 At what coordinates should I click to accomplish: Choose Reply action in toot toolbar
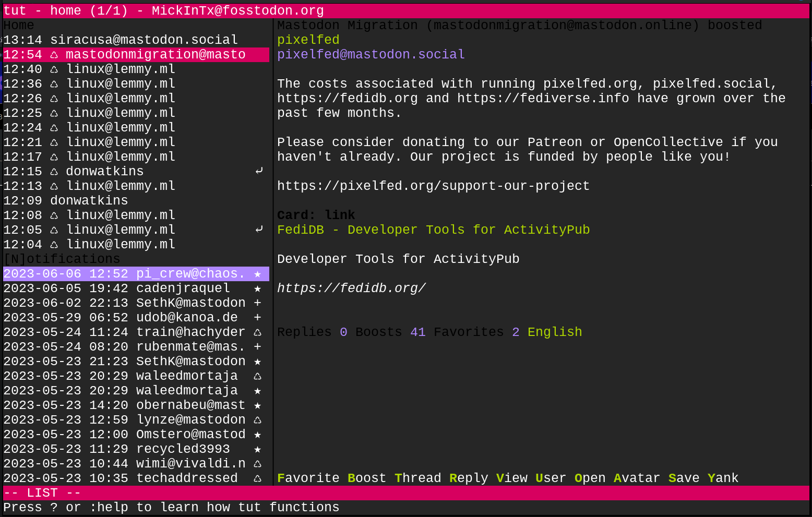pyautogui.click(x=469, y=478)
